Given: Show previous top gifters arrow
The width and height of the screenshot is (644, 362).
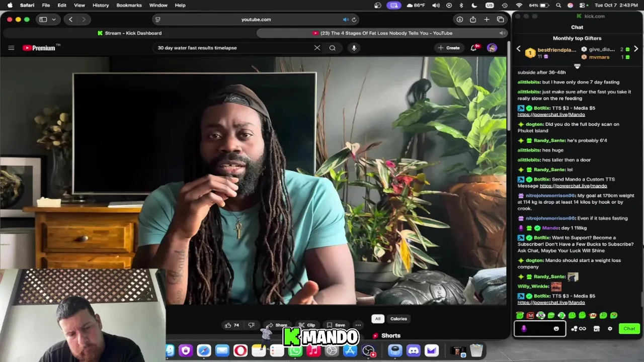Looking at the screenshot, I should point(519,49).
